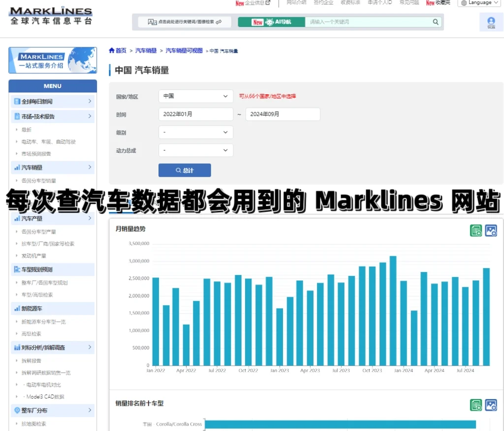Open 高级检索 under 新能源车

pos(31,334)
